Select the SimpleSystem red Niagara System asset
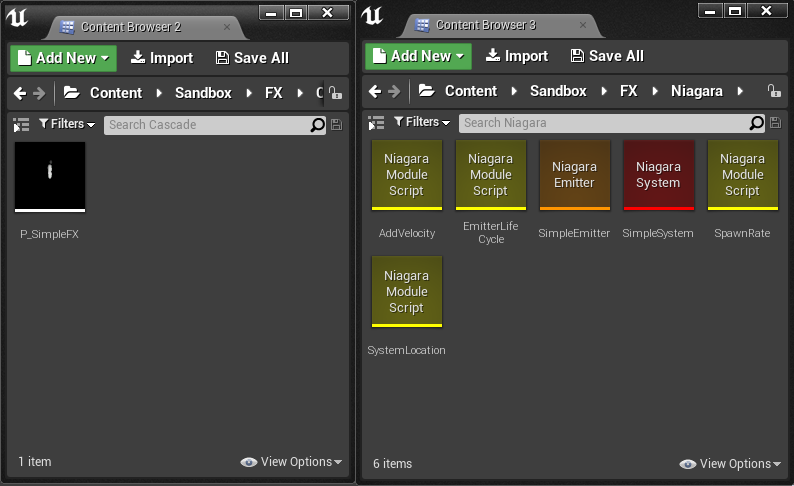Image resolution: width=794 pixels, height=486 pixels. pyautogui.click(x=658, y=176)
